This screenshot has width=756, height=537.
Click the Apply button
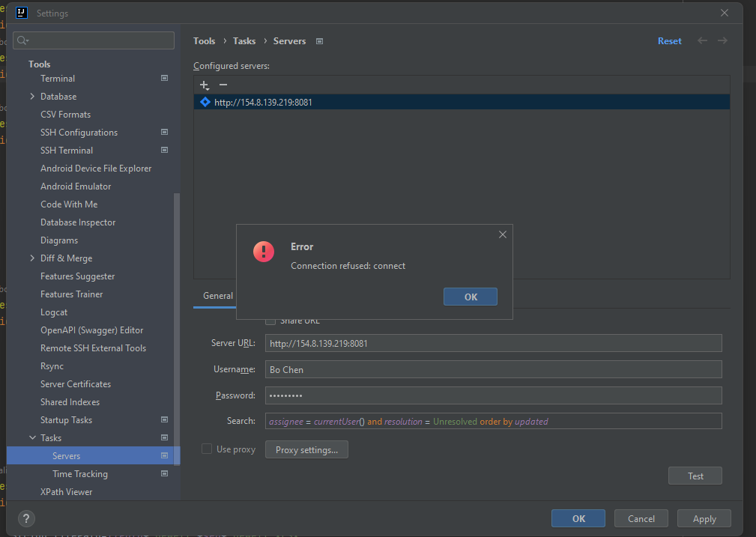[704, 519]
